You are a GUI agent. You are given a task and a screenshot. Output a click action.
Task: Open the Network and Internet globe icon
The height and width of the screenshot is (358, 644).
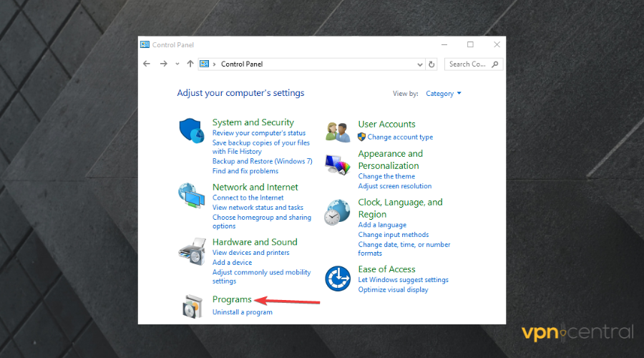[191, 195]
